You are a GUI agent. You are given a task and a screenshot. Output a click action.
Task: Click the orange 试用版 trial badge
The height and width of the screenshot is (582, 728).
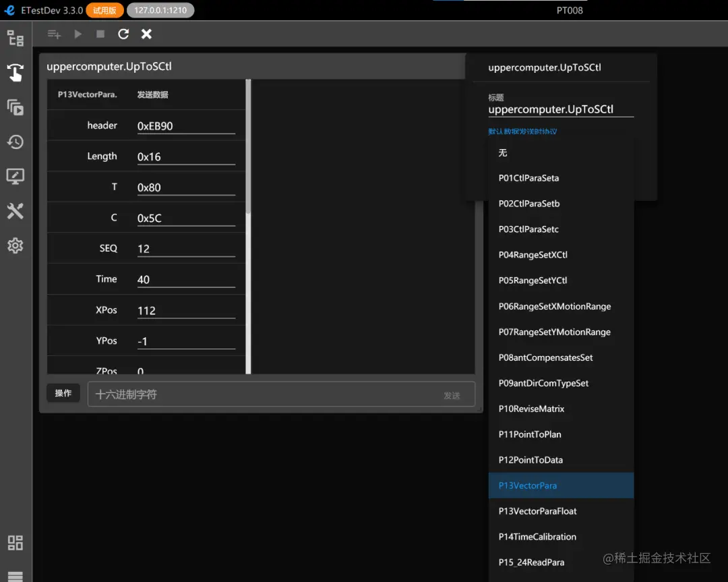coord(104,10)
